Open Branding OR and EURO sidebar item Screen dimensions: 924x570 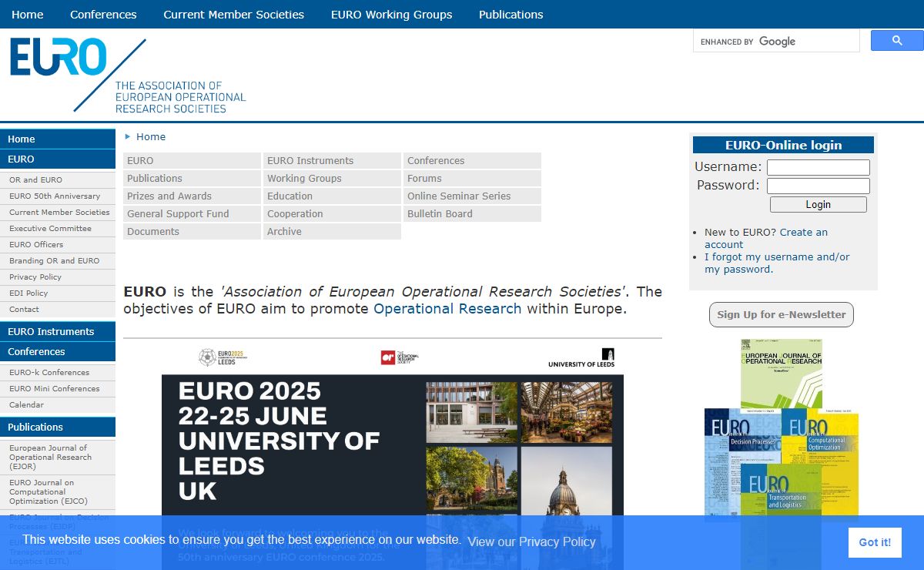(58, 260)
